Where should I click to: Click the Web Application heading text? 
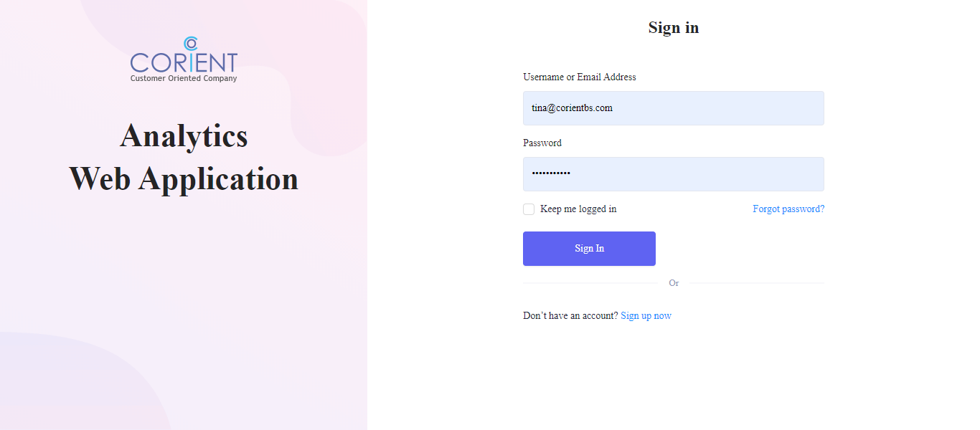(x=184, y=178)
